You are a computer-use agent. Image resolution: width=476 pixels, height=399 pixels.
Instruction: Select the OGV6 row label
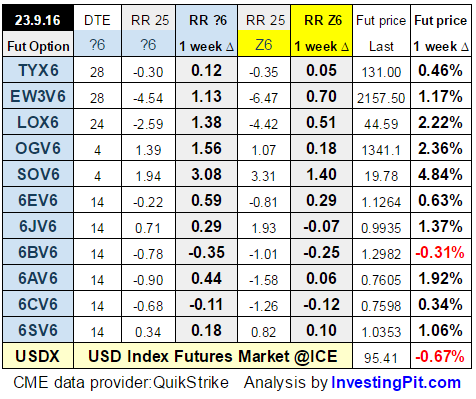point(38,148)
